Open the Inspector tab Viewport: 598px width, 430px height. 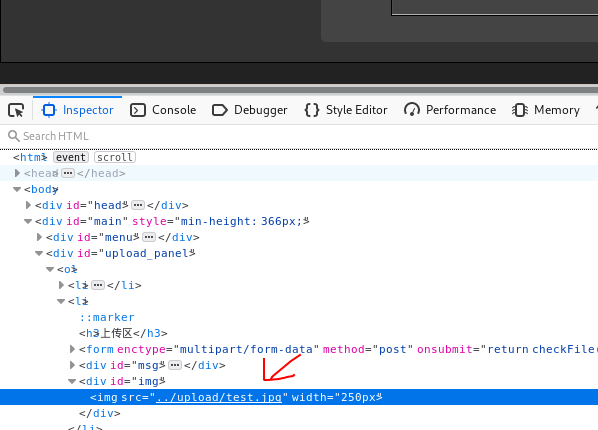click(77, 110)
